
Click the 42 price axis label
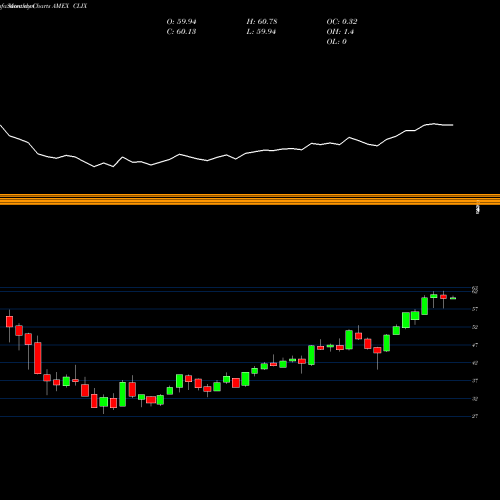[x=475, y=363]
